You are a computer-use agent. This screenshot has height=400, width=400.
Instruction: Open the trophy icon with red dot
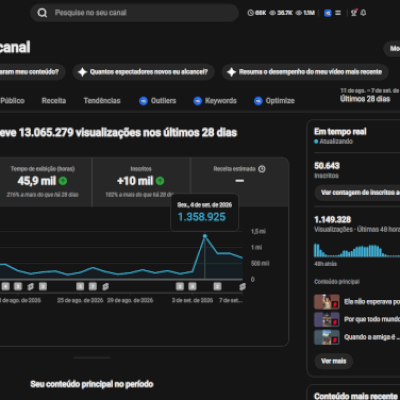click(x=354, y=13)
